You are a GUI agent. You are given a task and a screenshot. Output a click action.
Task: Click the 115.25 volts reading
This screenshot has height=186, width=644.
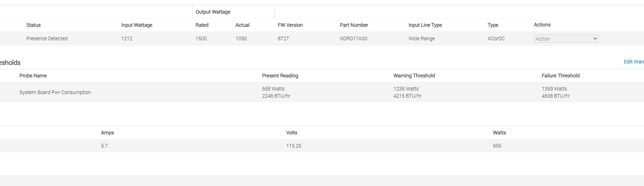(294, 146)
